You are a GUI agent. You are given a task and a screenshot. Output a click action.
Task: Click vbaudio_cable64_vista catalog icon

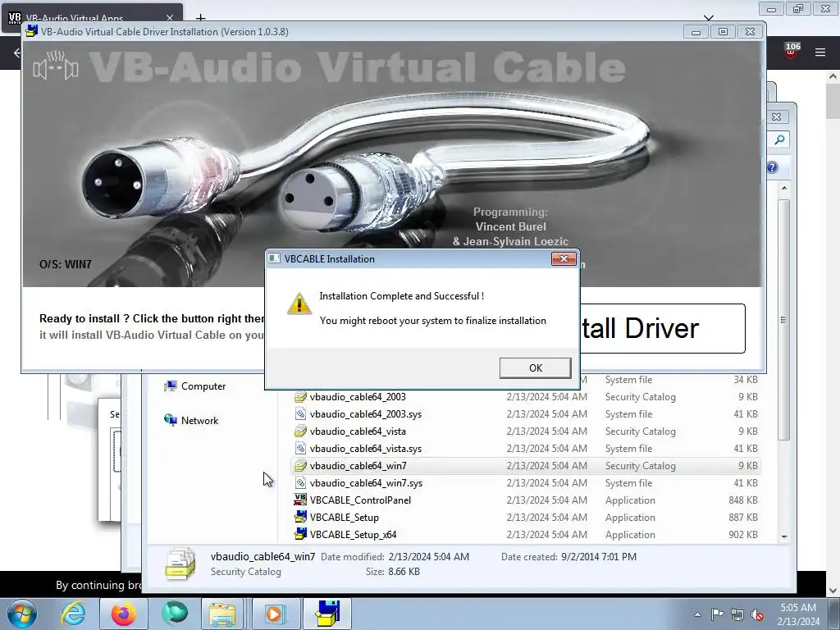click(300, 431)
